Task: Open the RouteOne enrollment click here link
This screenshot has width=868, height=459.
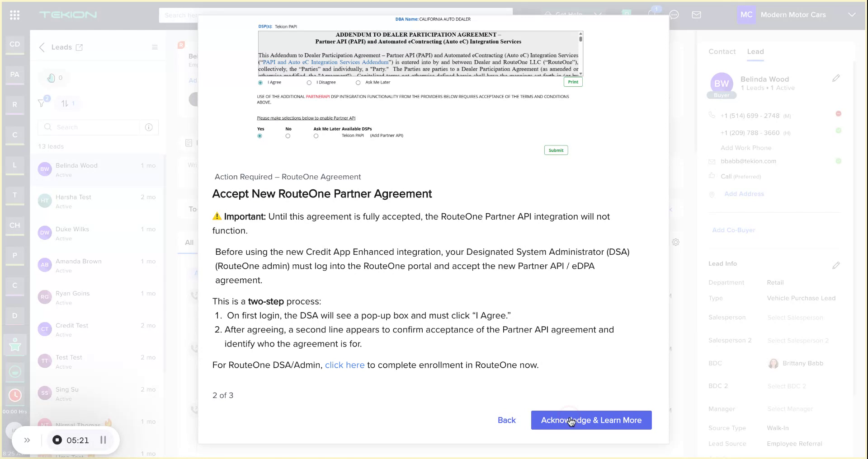Action: click(344, 365)
